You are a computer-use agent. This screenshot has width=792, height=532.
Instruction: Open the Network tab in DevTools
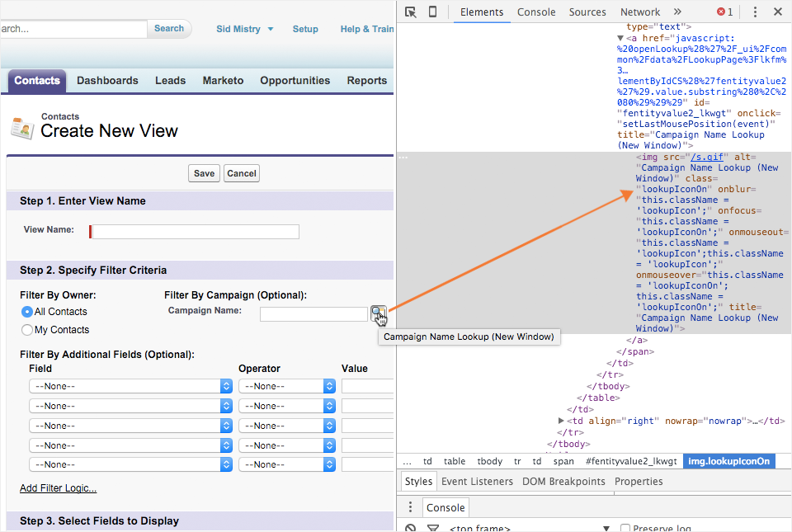(x=640, y=12)
